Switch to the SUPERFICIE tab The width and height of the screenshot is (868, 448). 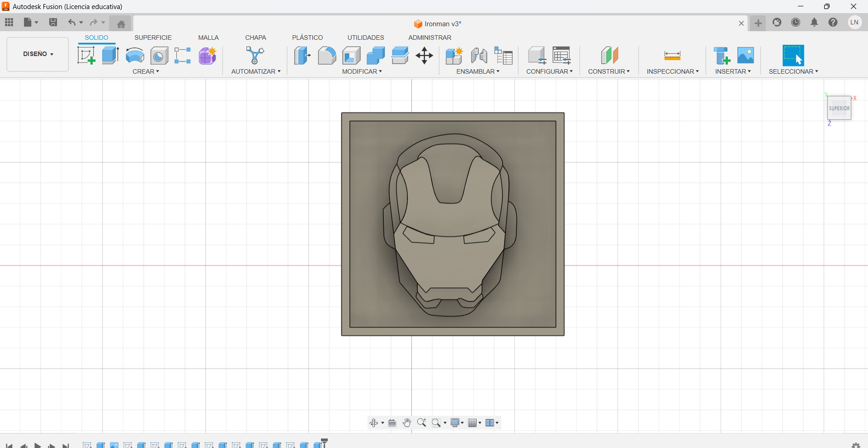coord(153,38)
